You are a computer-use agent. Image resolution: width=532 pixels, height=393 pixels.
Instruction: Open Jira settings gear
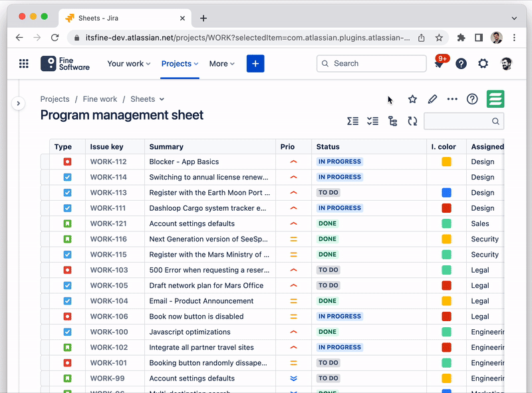coord(483,64)
